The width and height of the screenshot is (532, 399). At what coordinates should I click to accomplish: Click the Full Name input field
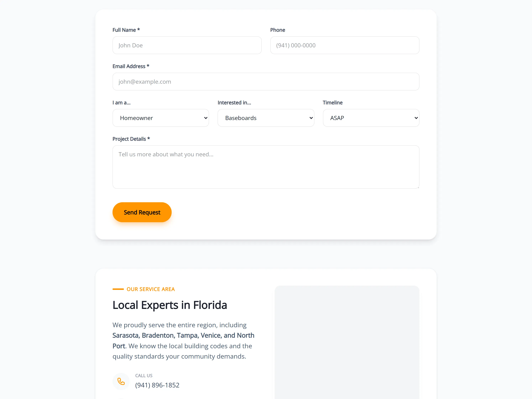click(187, 45)
